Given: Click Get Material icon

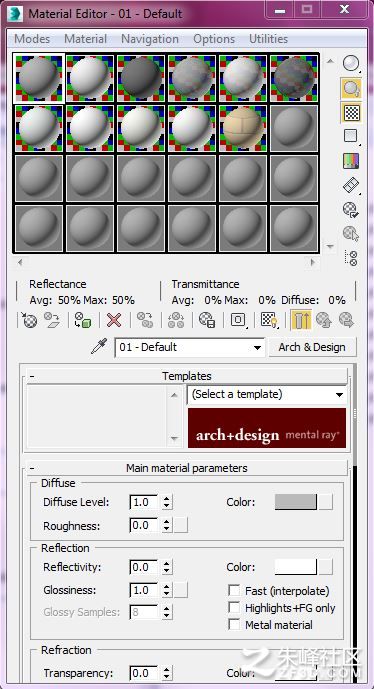Looking at the screenshot, I should [x=29, y=320].
